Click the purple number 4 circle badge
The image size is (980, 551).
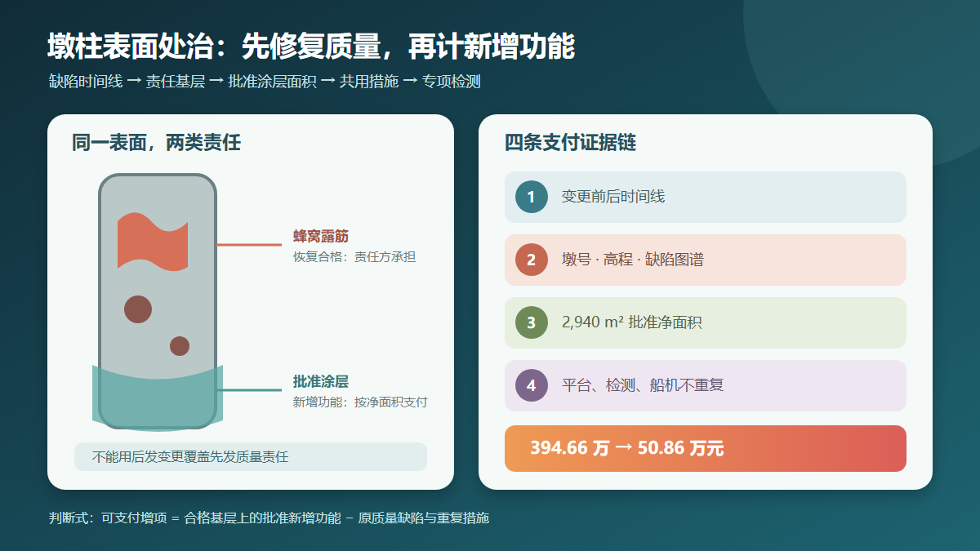tap(531, 385)
